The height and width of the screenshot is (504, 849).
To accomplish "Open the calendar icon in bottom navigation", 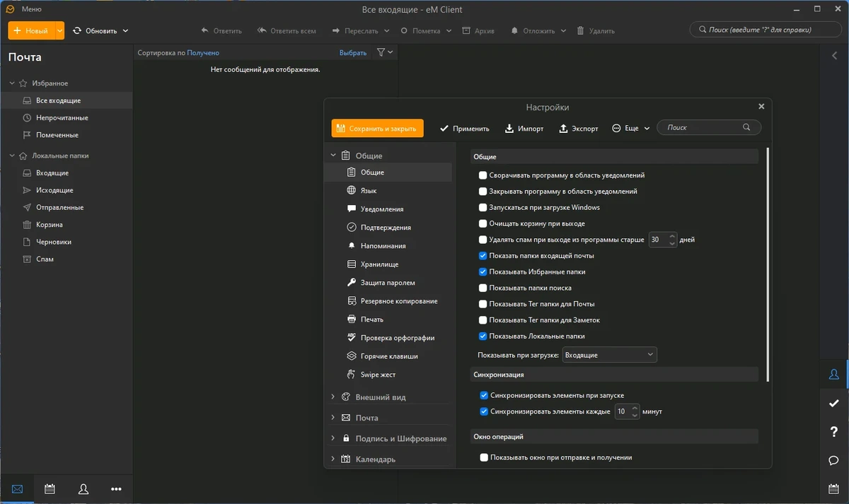I will coord(50,488).
